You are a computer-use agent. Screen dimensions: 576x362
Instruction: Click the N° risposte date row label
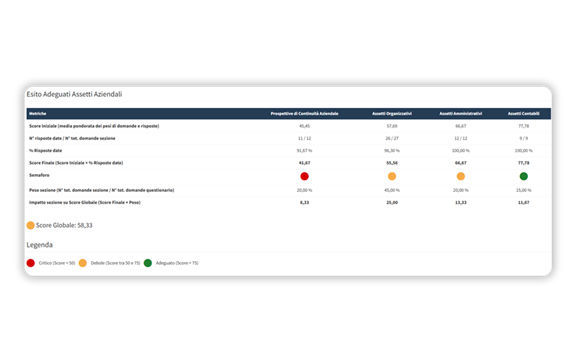[72, 138]
